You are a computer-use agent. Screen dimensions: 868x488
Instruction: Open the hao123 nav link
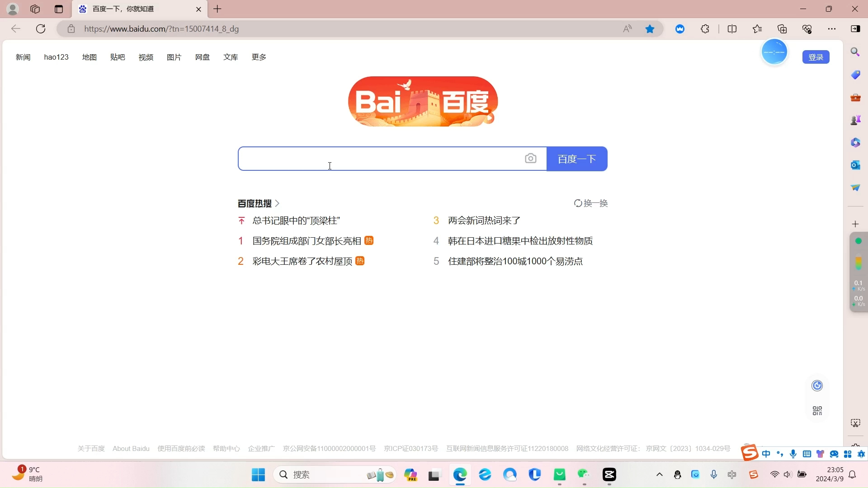coord(56,57)
